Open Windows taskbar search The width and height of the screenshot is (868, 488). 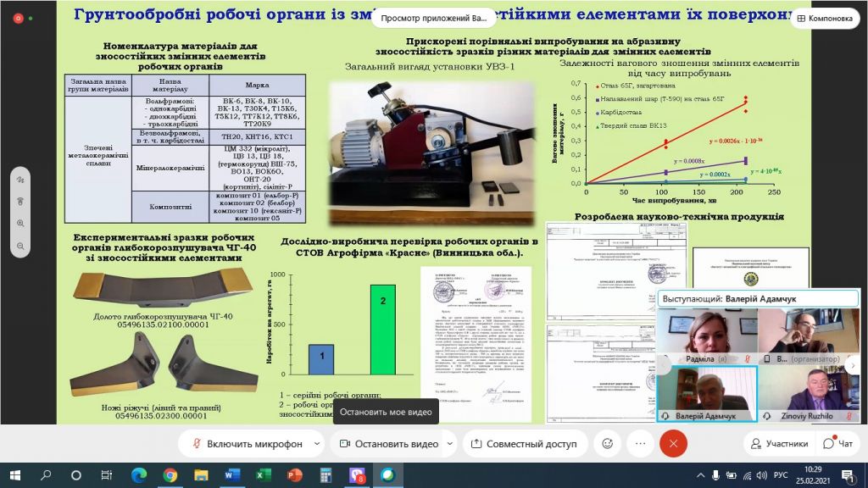coord(46,475)
